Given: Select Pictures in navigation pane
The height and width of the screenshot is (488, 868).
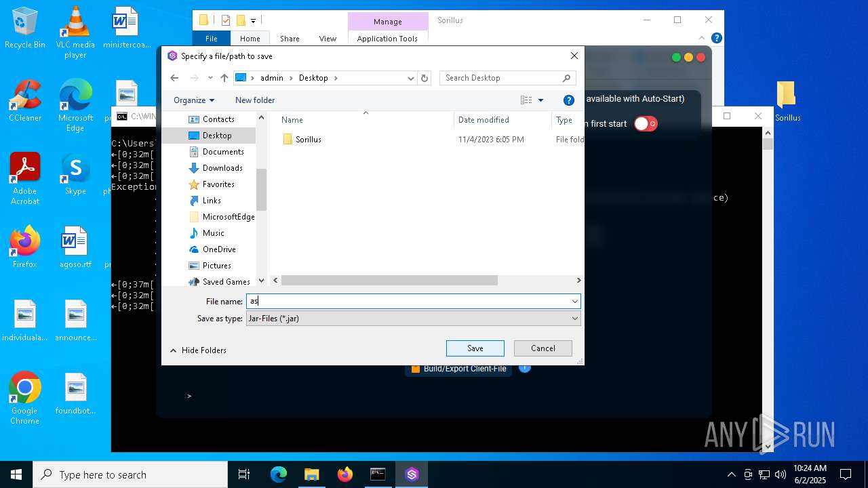Looking at the screenshot, I should [x=217, y=266].
